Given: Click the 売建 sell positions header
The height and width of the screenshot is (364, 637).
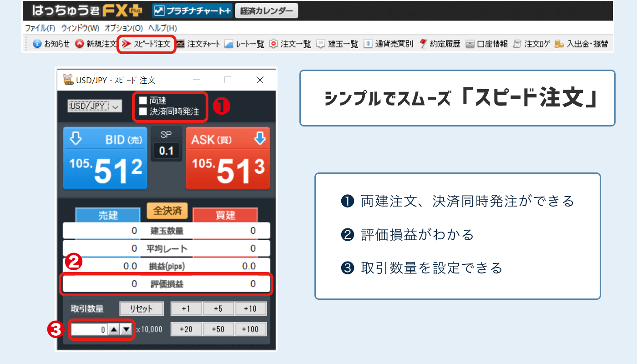Looking at the screenshot, I should point(108,216).
